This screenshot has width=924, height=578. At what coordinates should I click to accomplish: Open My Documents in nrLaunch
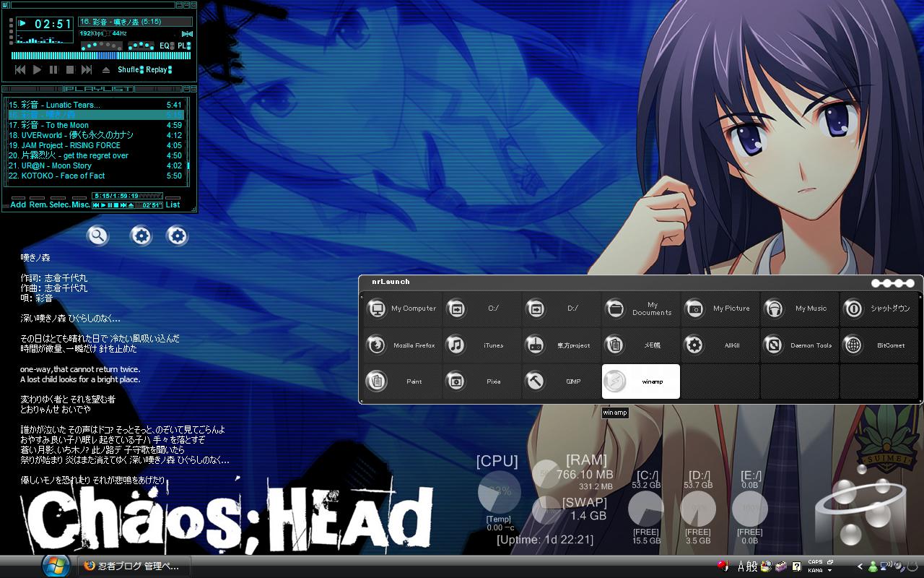[640, 309]
